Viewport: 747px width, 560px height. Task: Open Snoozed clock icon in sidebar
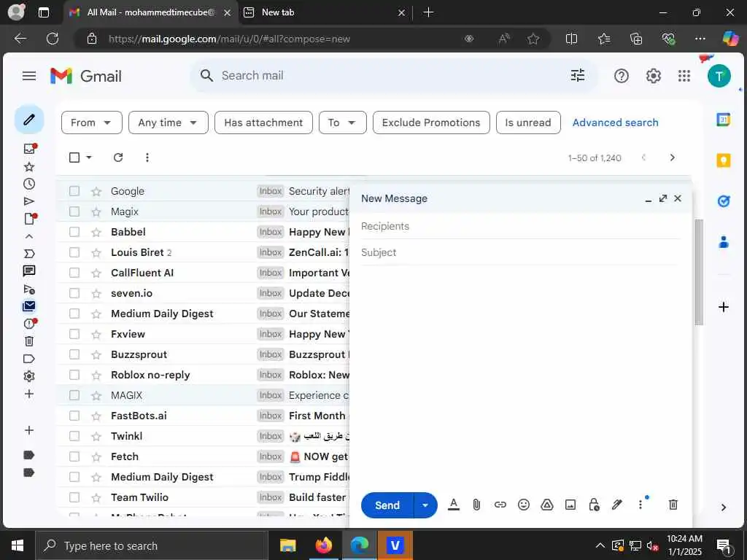click(29, 184)
